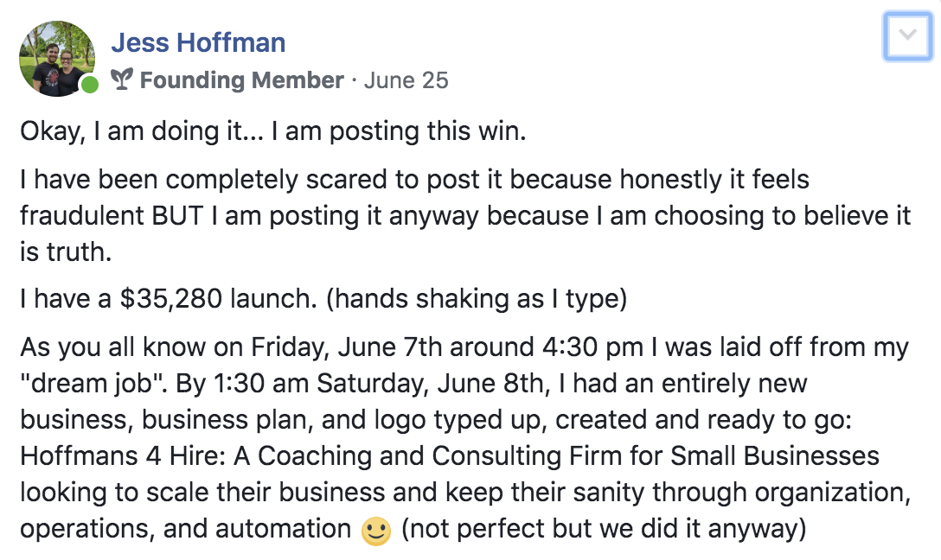Open the June 25 post timestamp
Screen dimensions: 941x560
pyautogui.click(x=406, y=80)
